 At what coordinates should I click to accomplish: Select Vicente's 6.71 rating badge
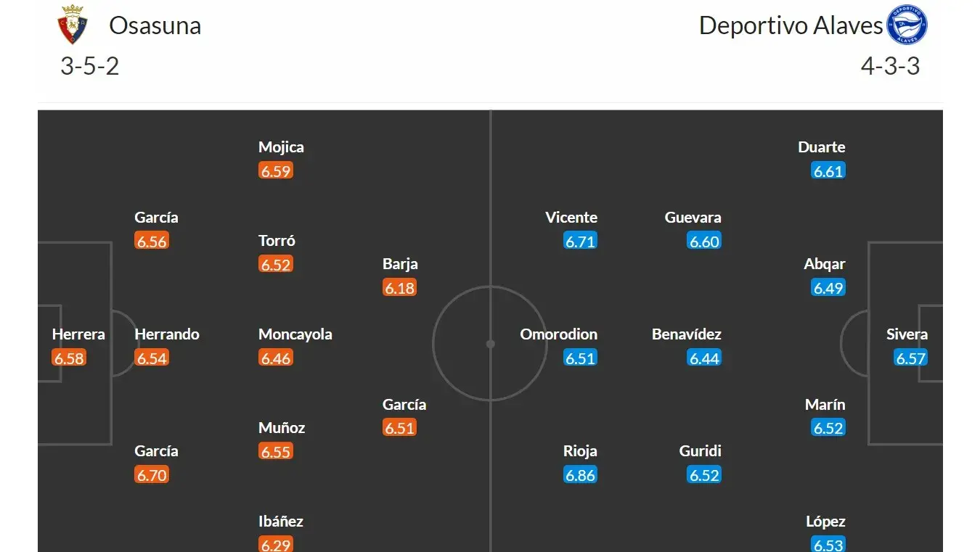[x=580, y=242]
